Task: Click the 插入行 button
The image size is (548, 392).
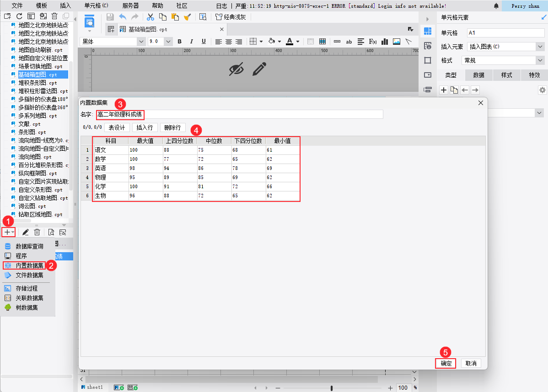Action: [x=145, y=127]
